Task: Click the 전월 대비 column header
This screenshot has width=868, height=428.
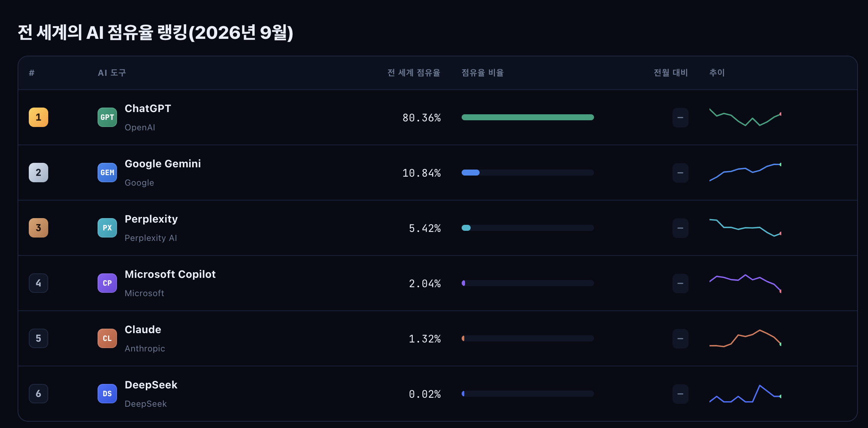Action: click(671, 73)
